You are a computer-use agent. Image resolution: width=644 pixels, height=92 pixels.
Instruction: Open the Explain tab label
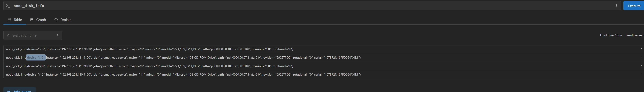coord(66,20)
